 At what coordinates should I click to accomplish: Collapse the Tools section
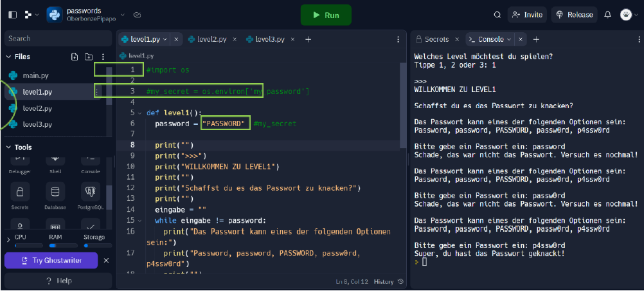[8, 147]
